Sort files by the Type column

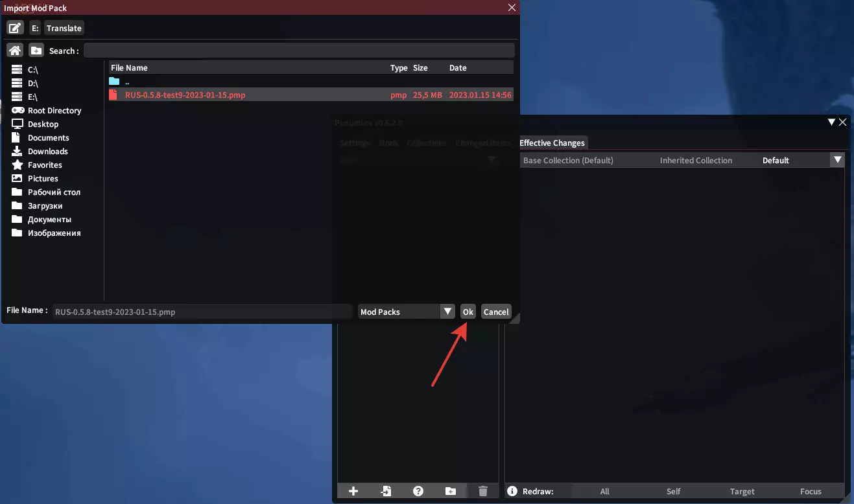coord(399,67)
